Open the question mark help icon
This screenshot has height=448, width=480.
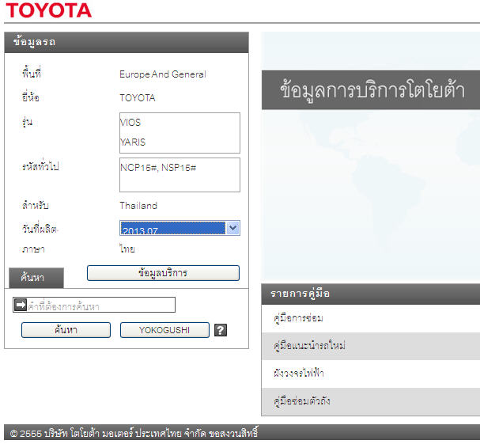(x=221, y=330)
